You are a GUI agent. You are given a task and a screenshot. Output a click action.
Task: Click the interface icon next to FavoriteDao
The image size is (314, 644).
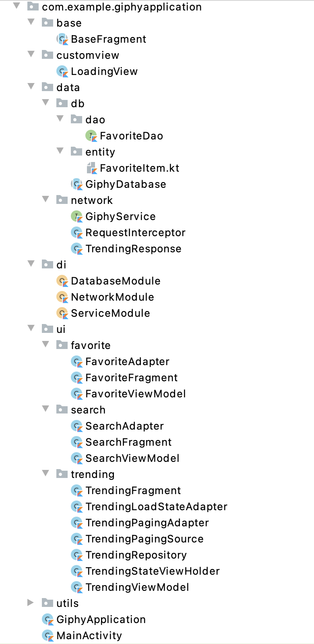point(91,136)
